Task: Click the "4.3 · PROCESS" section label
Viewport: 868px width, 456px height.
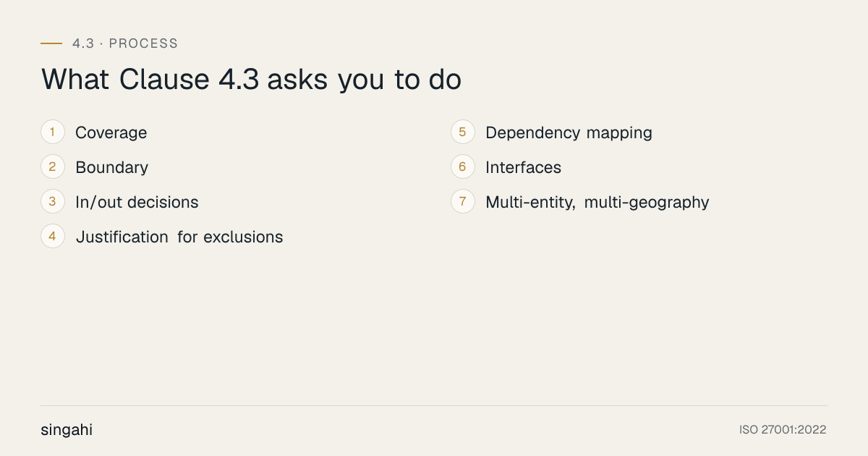Action: coord(125,43)
